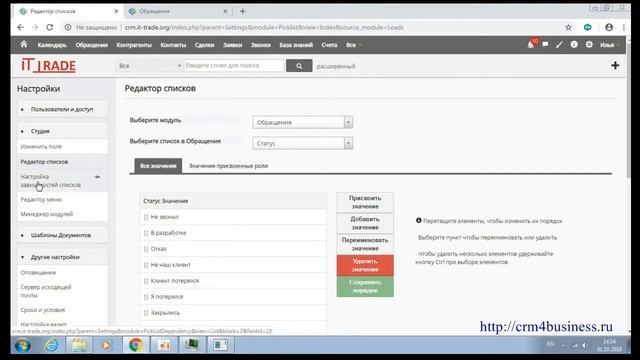Open Контрагенты in top menu
The width and height of the screenshot is (640, 360).
pos(134,45)
